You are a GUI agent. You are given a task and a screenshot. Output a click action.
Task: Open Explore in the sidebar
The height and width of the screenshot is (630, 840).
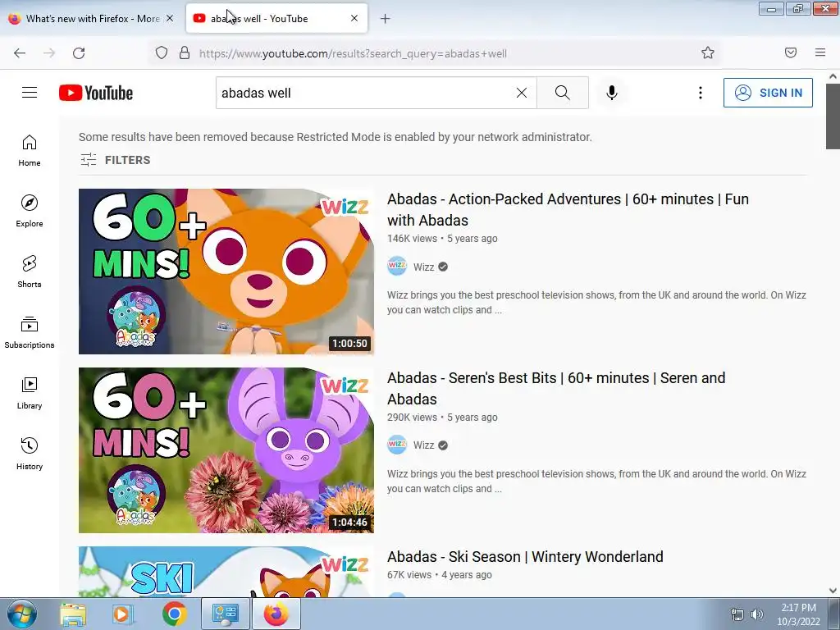[30, 211]
